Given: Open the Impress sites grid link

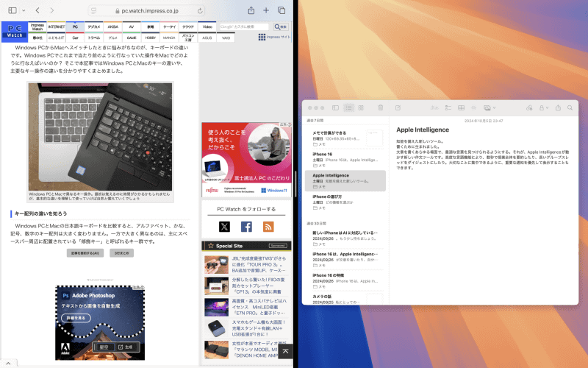Looking at the screenshot, I should (274, 37).
